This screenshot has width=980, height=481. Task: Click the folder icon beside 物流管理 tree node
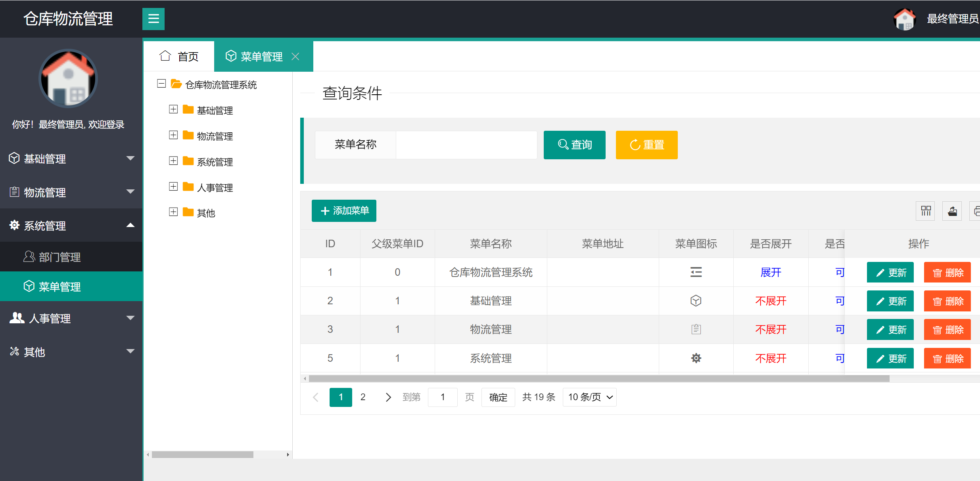click(188, 135)
